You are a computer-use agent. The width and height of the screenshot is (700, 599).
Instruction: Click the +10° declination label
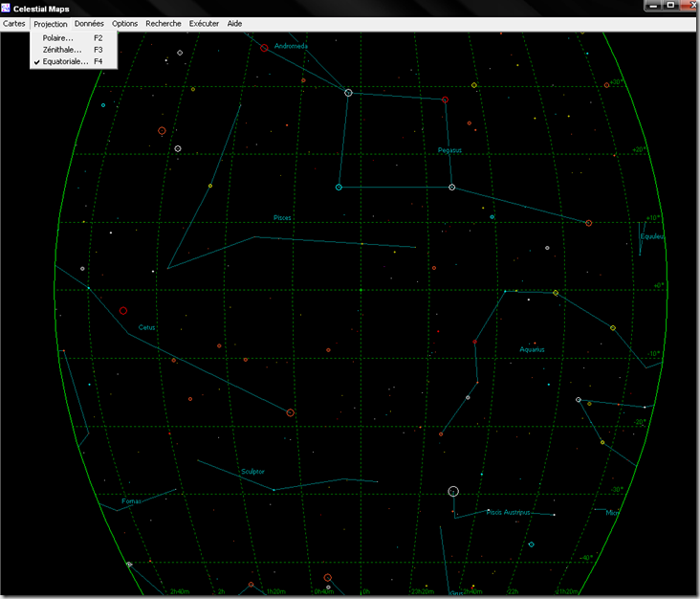(x=652, y=218)
